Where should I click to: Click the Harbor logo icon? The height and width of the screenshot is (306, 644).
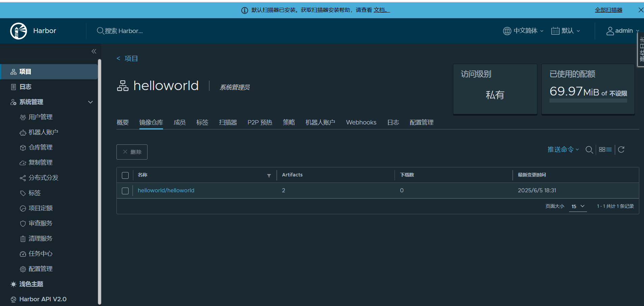[x=19, y=31]
